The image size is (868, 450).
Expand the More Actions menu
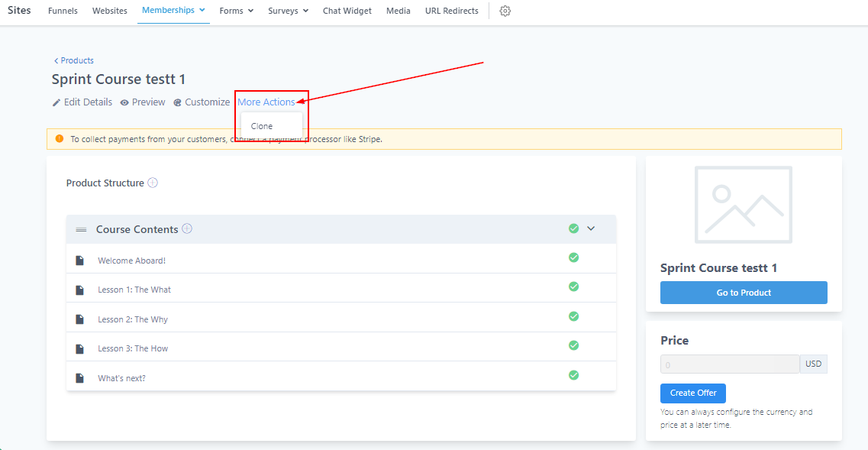point(266,102)
